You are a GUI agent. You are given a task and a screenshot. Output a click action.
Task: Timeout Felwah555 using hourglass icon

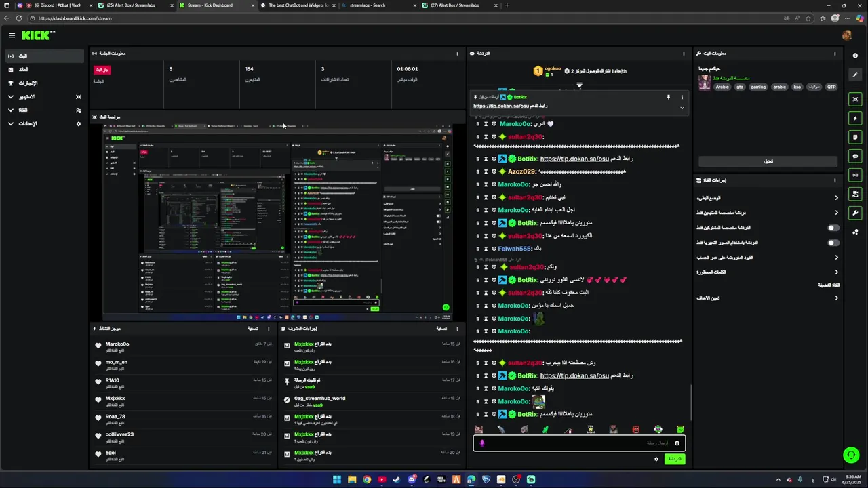pos(486,249)
